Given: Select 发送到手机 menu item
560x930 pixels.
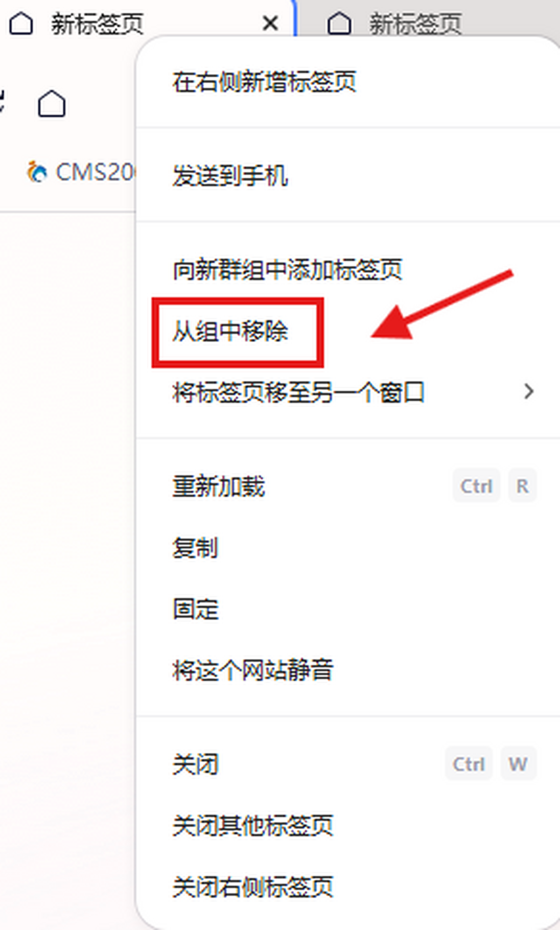Looking at the screenshot, I should coord(348,176).
